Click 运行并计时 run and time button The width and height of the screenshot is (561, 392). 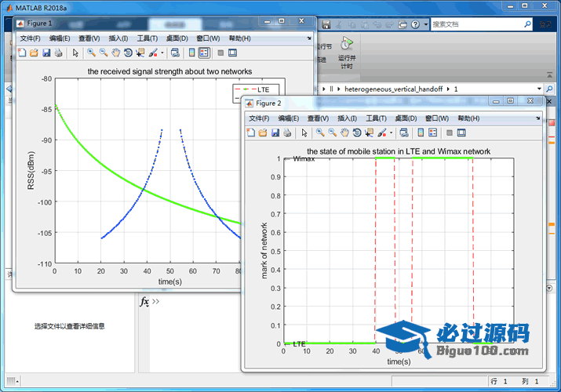click(347, 53)
